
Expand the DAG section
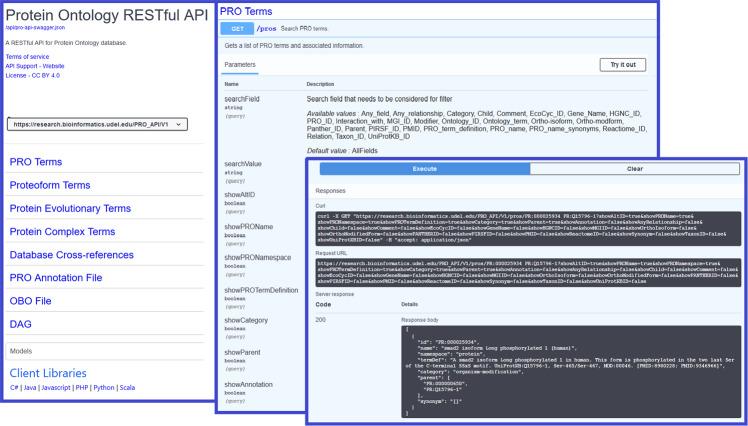tap(22, 324)
